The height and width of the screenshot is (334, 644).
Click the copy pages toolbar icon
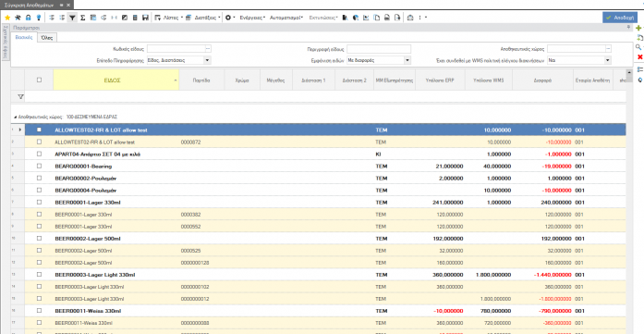tap(377, 18)
